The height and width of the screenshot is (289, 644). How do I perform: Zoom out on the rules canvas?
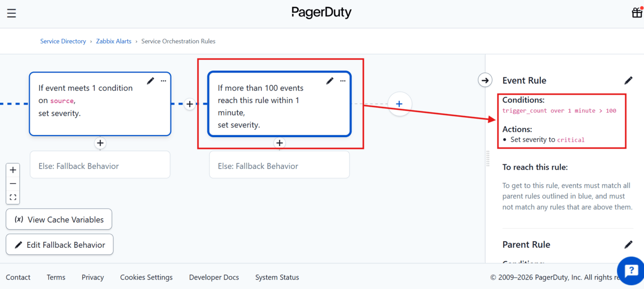pos(13,183)
